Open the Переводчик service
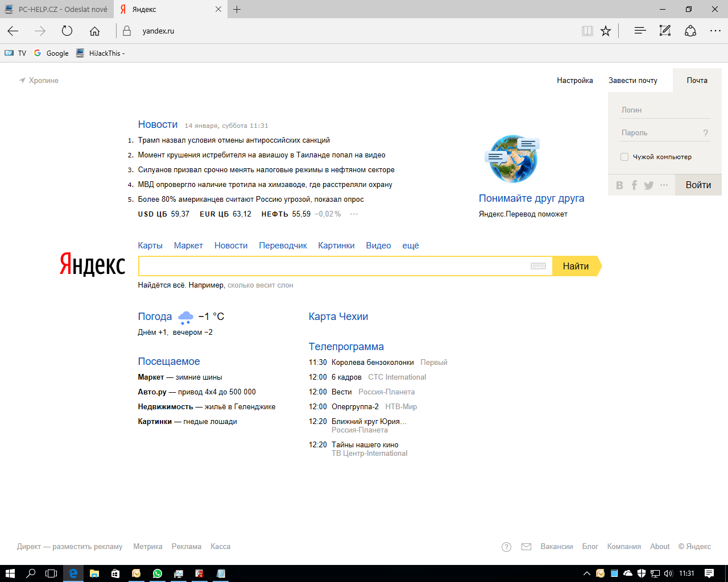 pos(283,246)
